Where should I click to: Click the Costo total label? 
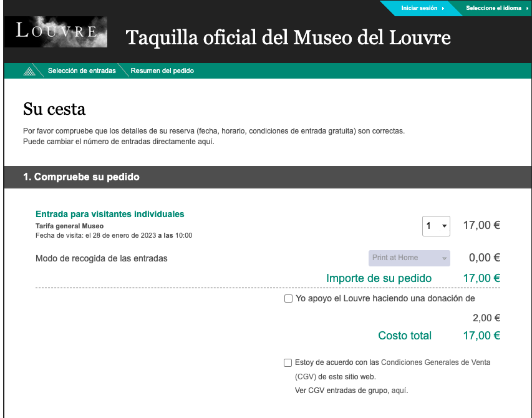pyautogui.click(x=405, y=336)
